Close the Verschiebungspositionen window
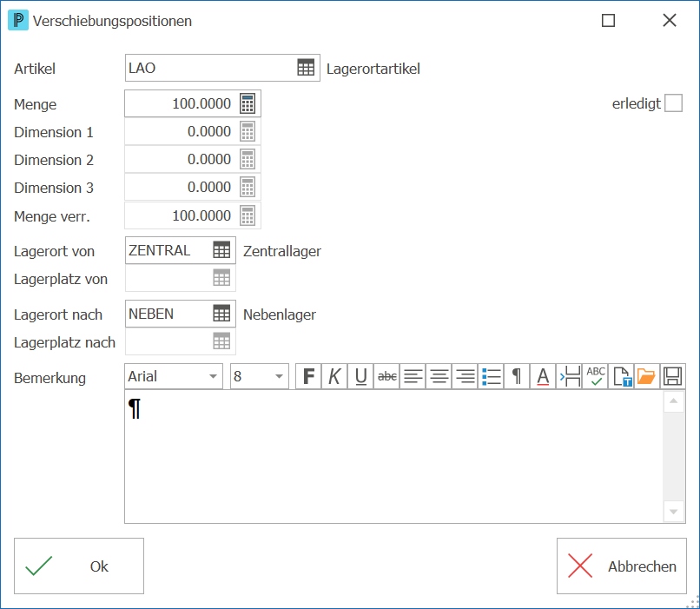This screenshot has height=609, width=700. point(670,20)
